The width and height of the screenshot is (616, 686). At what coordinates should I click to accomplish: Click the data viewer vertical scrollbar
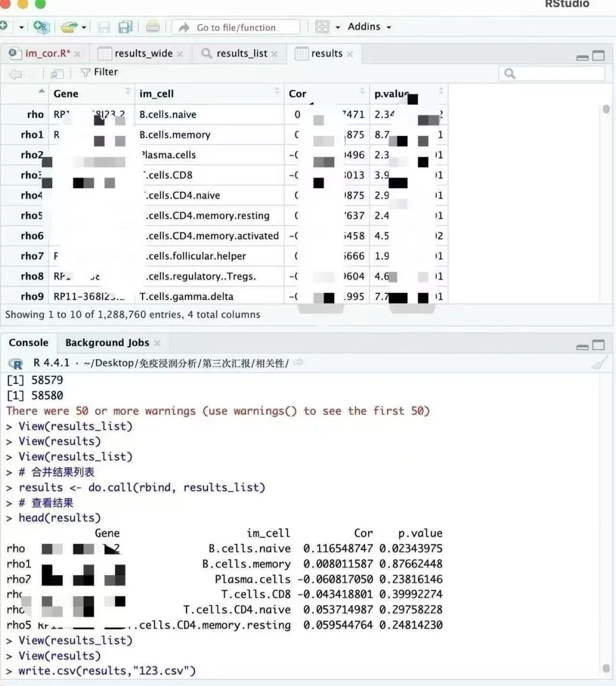(x=606, y=109)
